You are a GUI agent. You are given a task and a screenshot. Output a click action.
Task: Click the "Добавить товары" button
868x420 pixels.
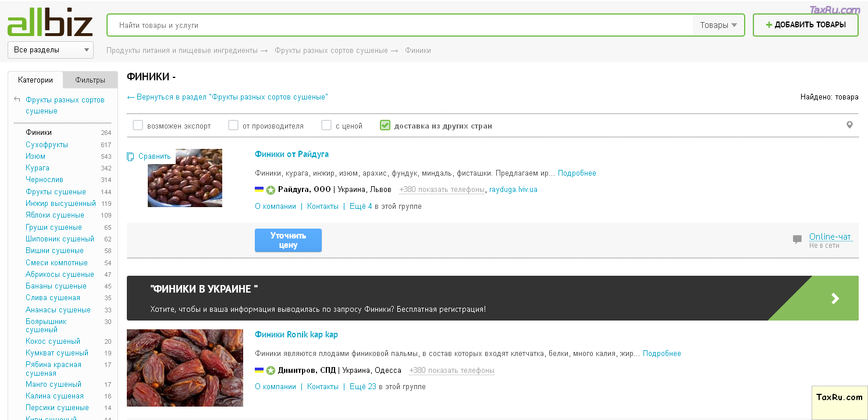coord(805,25)
